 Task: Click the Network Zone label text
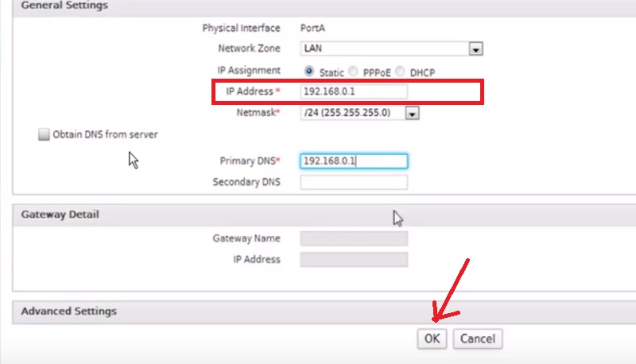(x=248, y=49)
